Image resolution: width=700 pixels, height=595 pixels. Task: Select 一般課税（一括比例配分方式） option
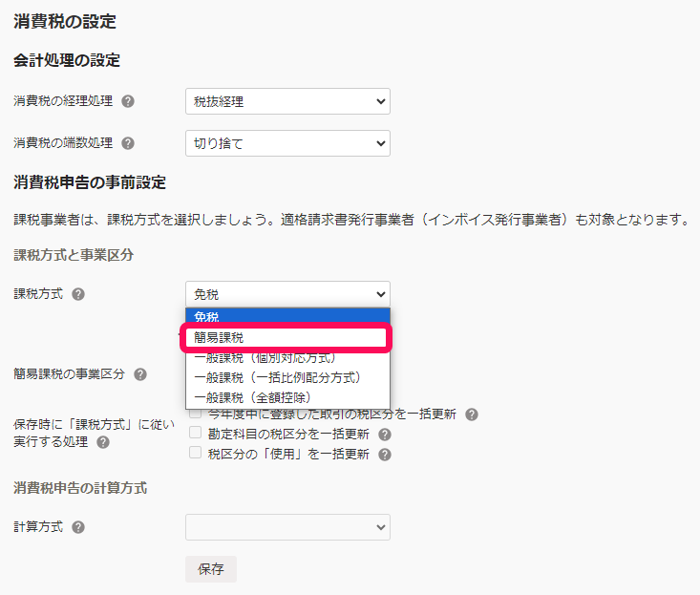coord(287,377)
